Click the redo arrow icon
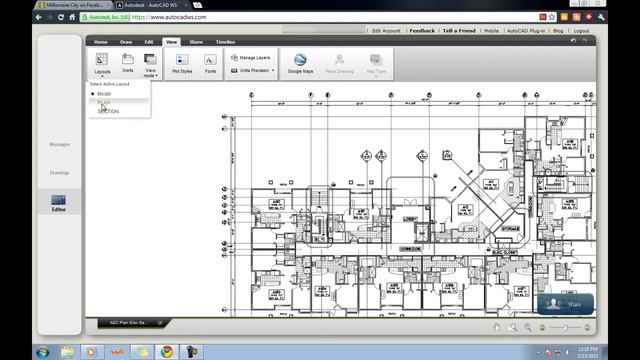The image size is (640, 360). (x=584, y=41)
